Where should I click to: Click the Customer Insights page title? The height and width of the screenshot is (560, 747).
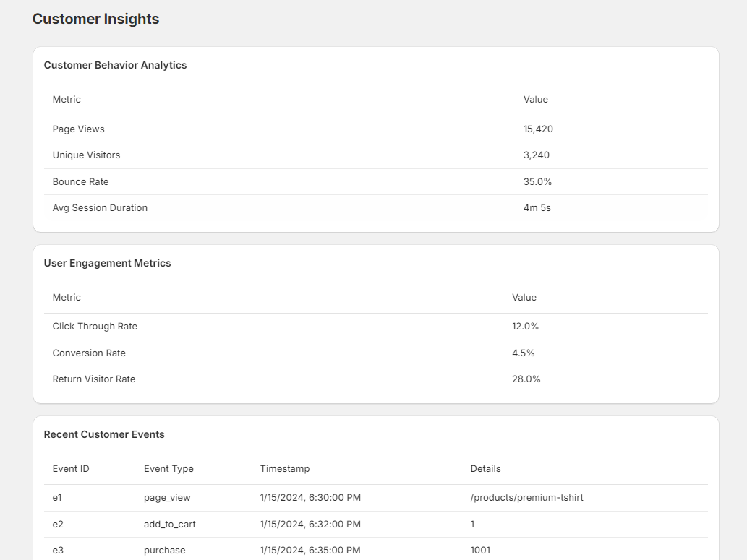point(96,19)
